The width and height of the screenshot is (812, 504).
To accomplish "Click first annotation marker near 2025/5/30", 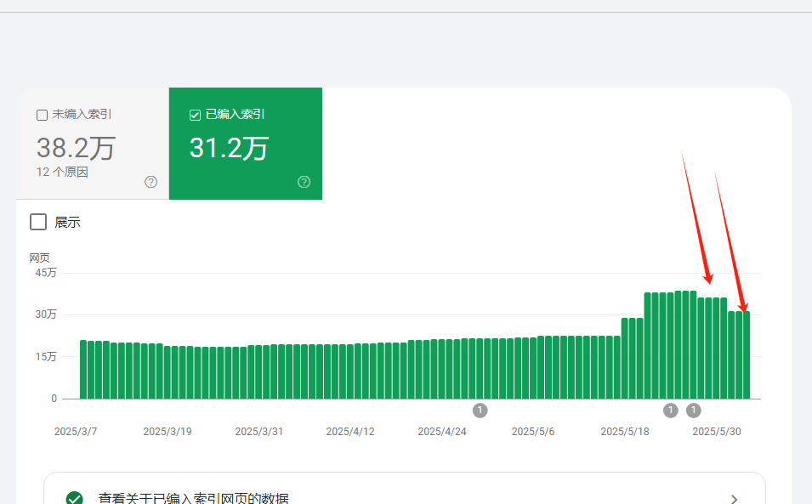I will coord(671,411).
